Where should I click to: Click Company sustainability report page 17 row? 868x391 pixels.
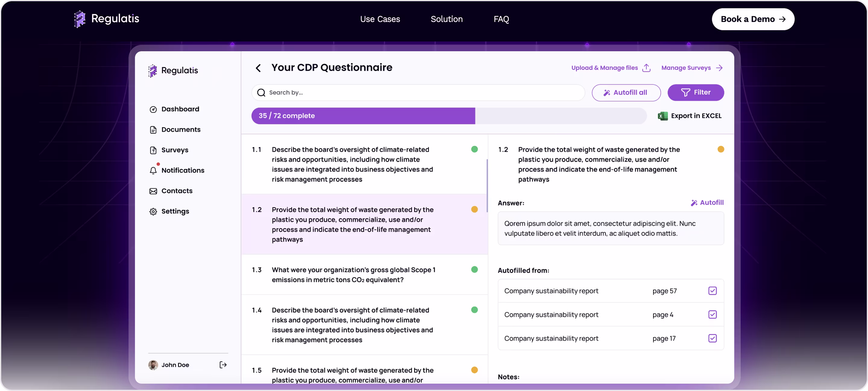611,338
